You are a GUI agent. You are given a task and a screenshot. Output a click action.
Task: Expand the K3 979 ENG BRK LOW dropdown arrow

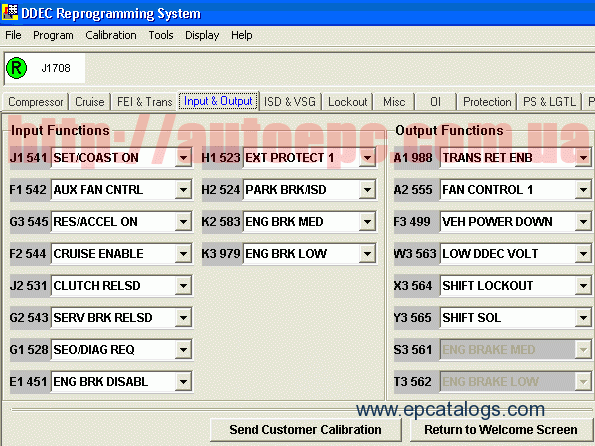tap(367, 253)
